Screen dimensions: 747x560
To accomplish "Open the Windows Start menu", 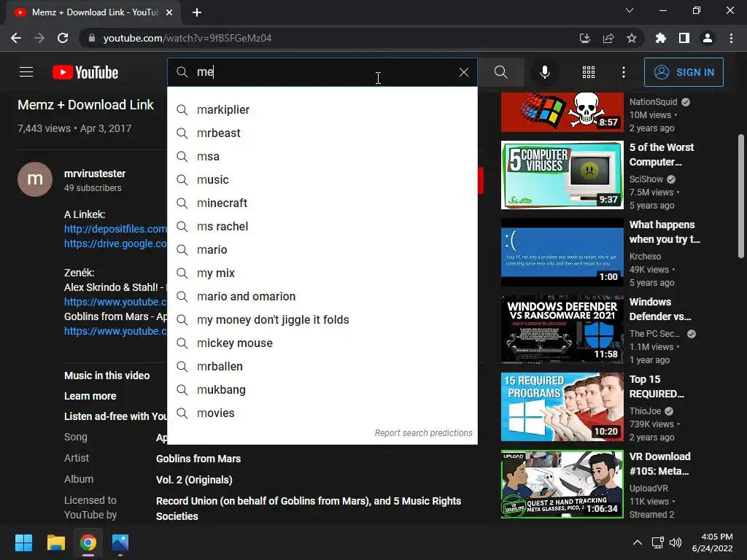I will click(x=23, y=542).
